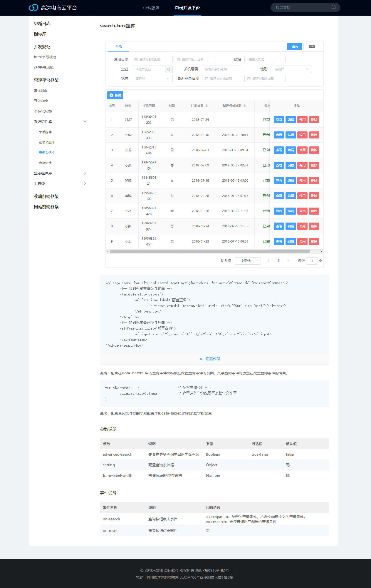Switch to the 中台服务 tab
The image size is (371, 588).
(151, 8)
